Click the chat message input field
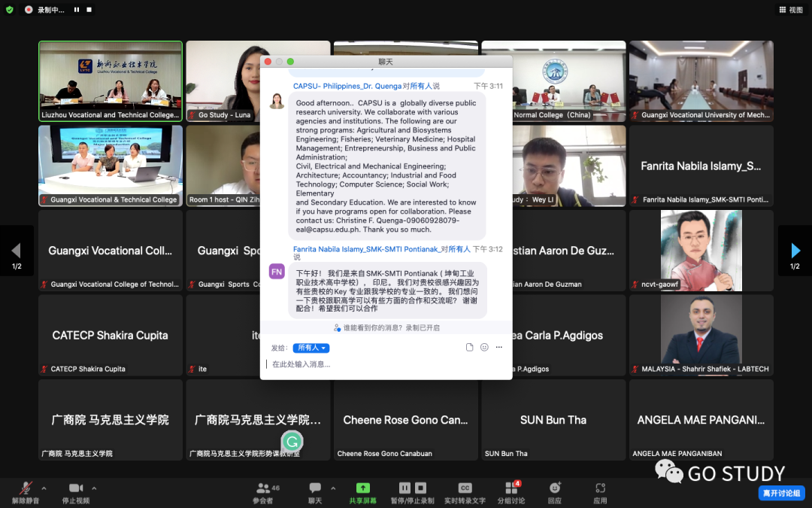The width and height of the screenshot is (812, 508). coord(386,364)
